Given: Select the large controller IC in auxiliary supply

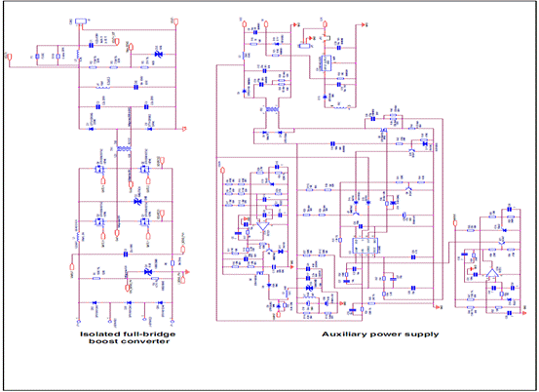Looking at the screenshot, I should pyautogui.click(x=366, y=246).
